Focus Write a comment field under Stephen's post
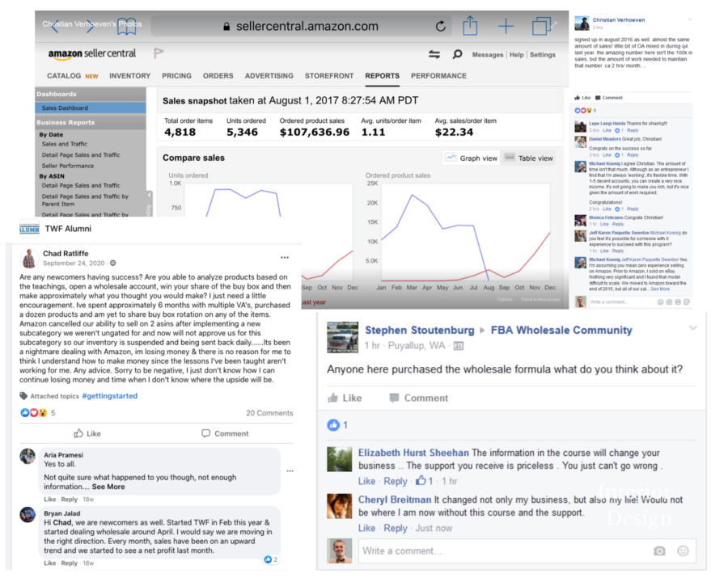 tap(527, 551)
